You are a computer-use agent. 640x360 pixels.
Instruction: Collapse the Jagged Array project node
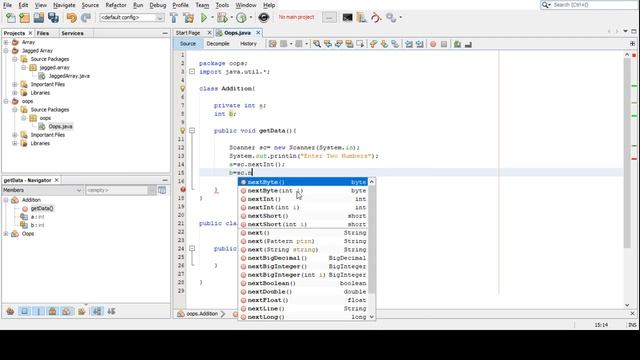6,51
